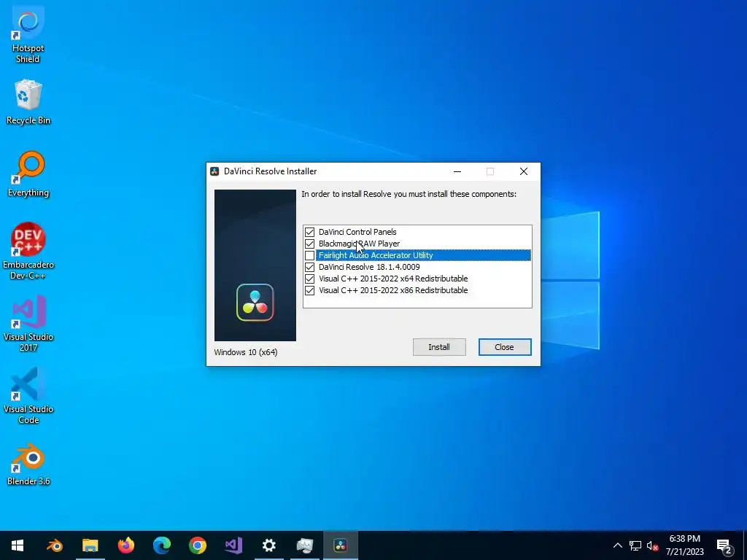Select the 'DaVinci Control Panels' list row text
Image resolution: width=747 pixels, height=560 pixels.
357,232
